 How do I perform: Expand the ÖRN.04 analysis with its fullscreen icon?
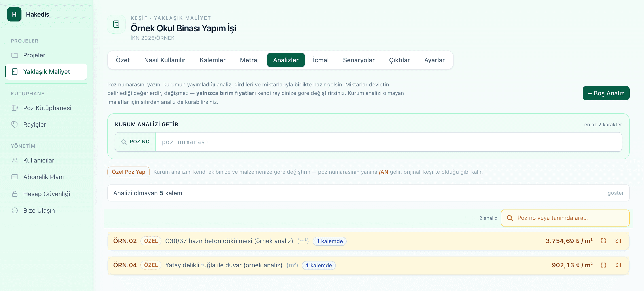pyautogui.click(x=603, y=265)
